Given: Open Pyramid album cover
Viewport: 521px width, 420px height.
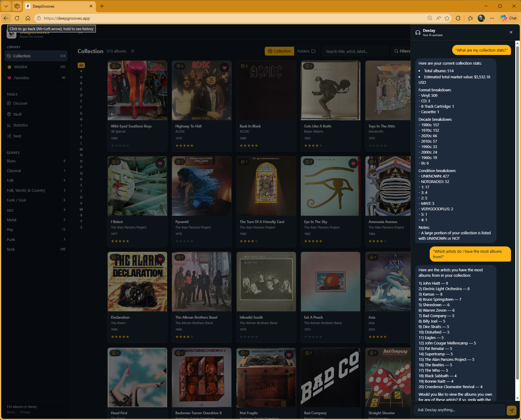Looking at the screenshot, I should point(202,186).
